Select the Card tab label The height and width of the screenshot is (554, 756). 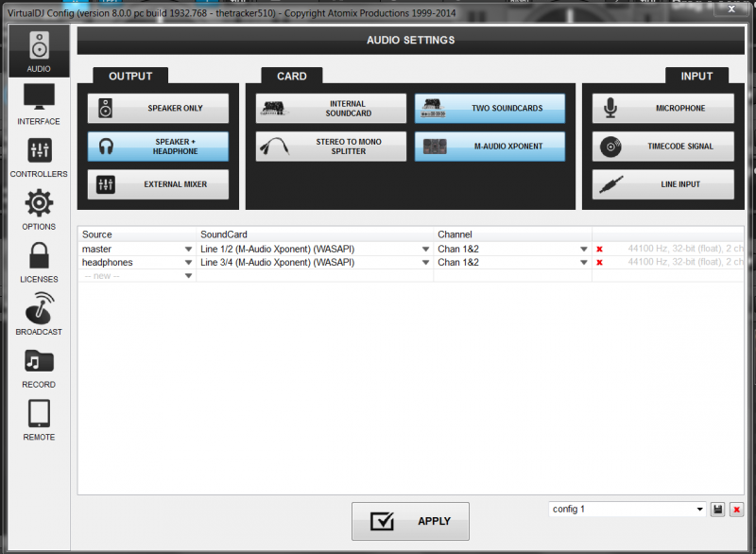pos(292,77)
